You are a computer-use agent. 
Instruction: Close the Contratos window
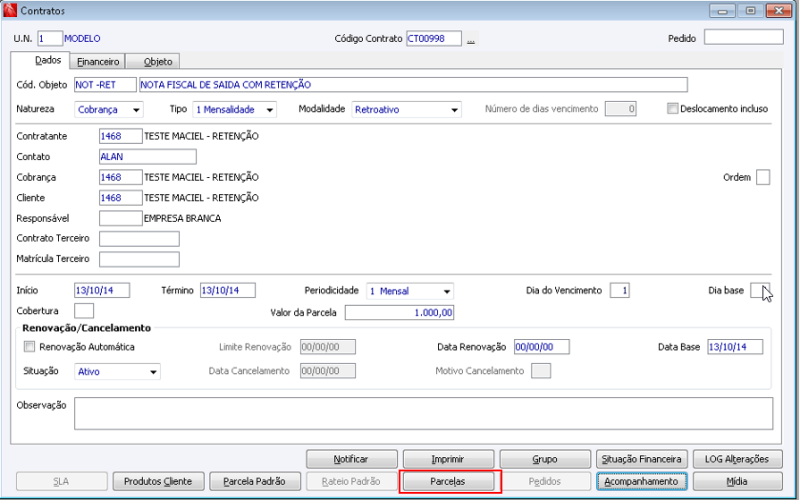pos(779,10)
